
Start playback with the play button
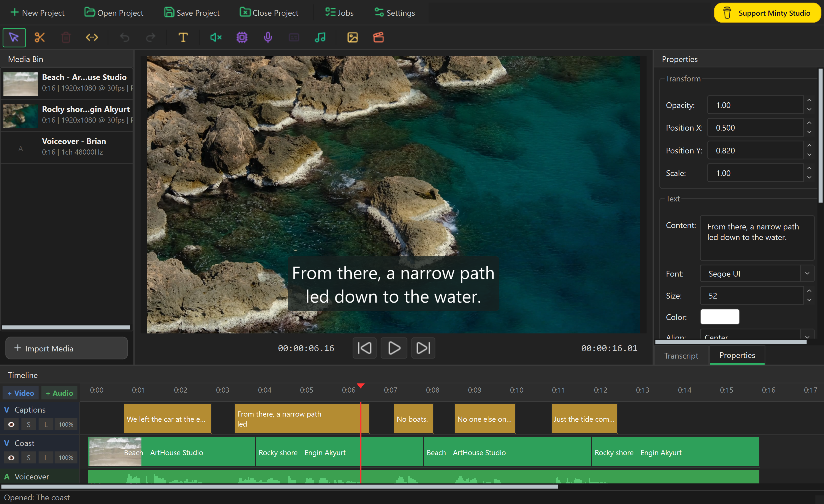(394, 348)
